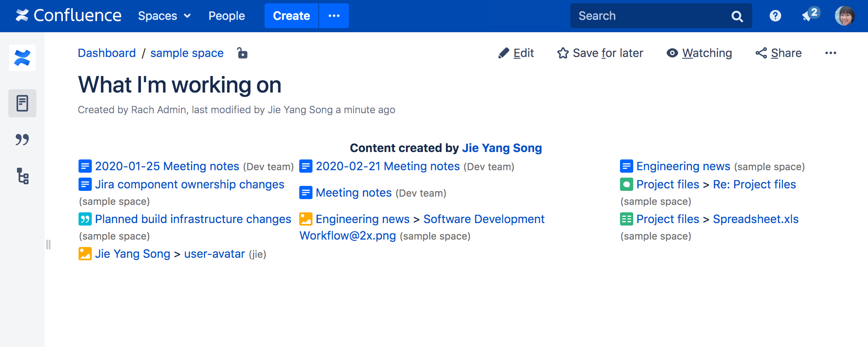Open the help question mark icon
868x347 pixels.
click(775, 16)
